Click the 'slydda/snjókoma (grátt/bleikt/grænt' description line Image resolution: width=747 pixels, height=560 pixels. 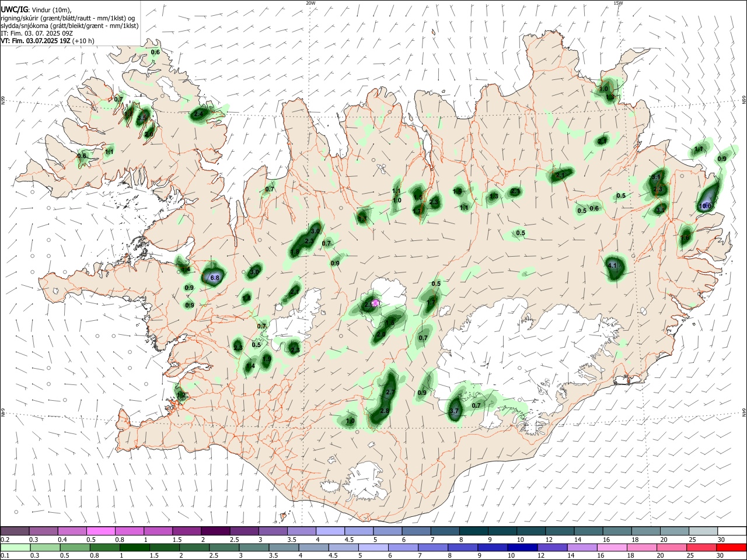pos(69,26)
